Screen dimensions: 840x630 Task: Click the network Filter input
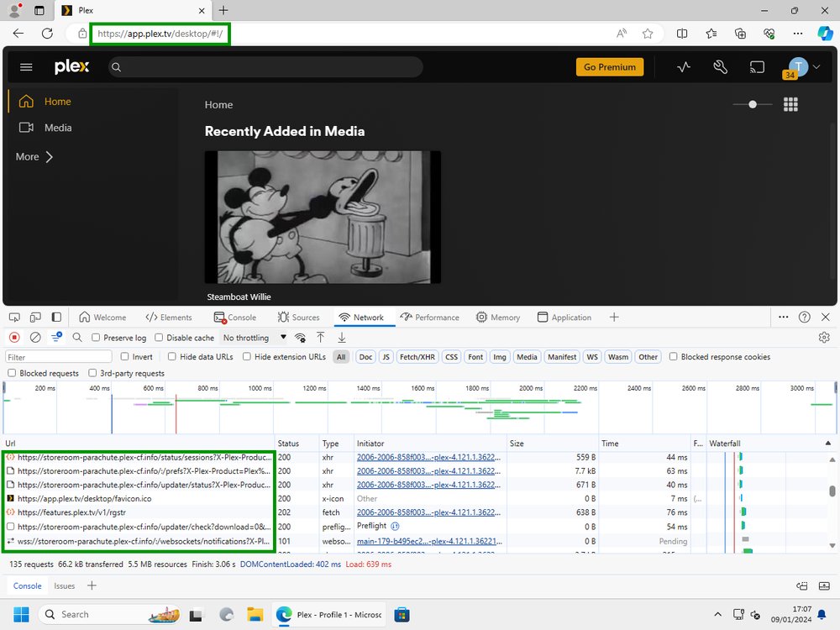[x=59, y=357]
